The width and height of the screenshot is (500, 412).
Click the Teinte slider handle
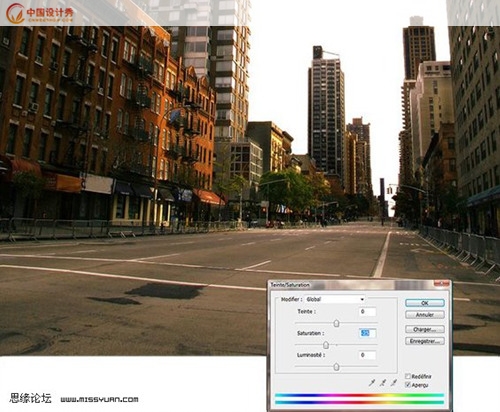pyautogui.click(x=336, y=323)
